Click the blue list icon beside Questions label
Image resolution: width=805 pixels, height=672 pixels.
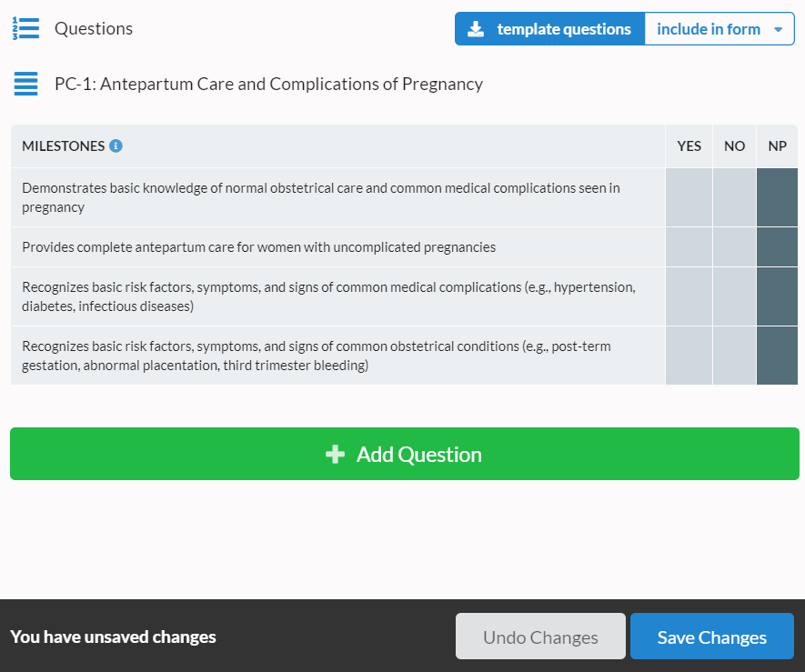coord(25,28)
